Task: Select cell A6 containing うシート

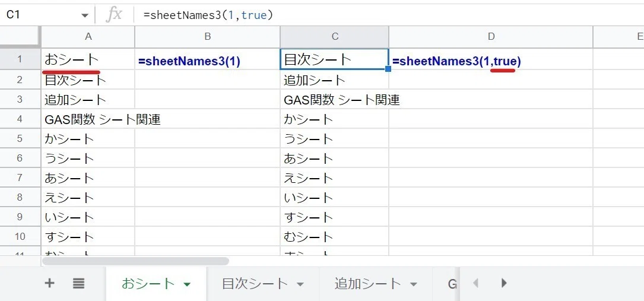Action: tap(88, 158)
